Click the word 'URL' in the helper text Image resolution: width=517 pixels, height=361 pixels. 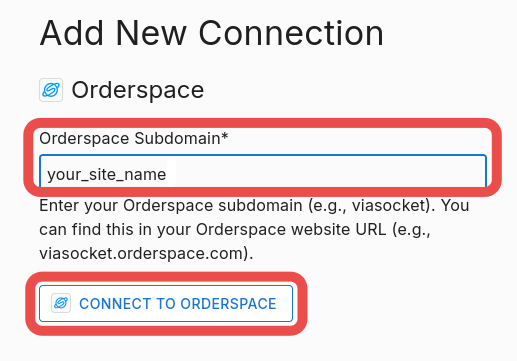[x=371, y=230]
